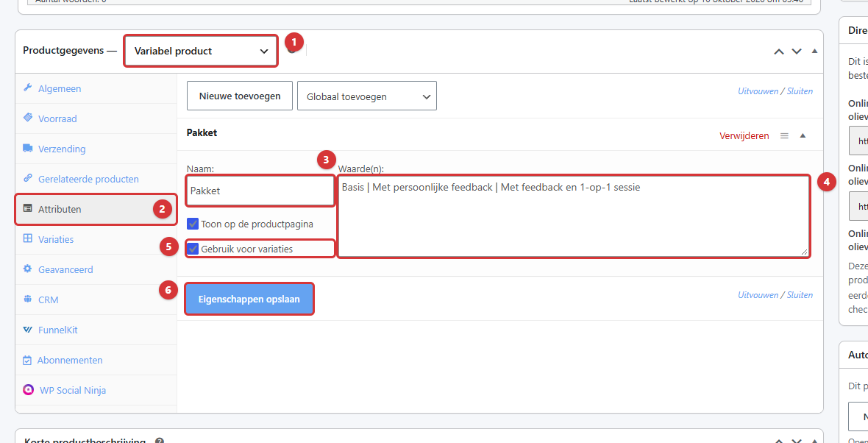
Task: Collapse the Productgegevens panel triangle toggle
Action: click(814, 51)
